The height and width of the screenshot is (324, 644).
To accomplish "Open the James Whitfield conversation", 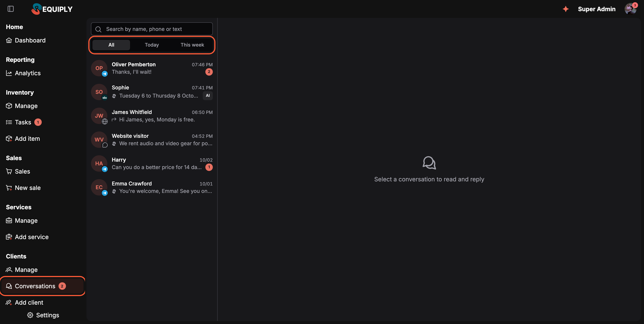I will 152,116.
